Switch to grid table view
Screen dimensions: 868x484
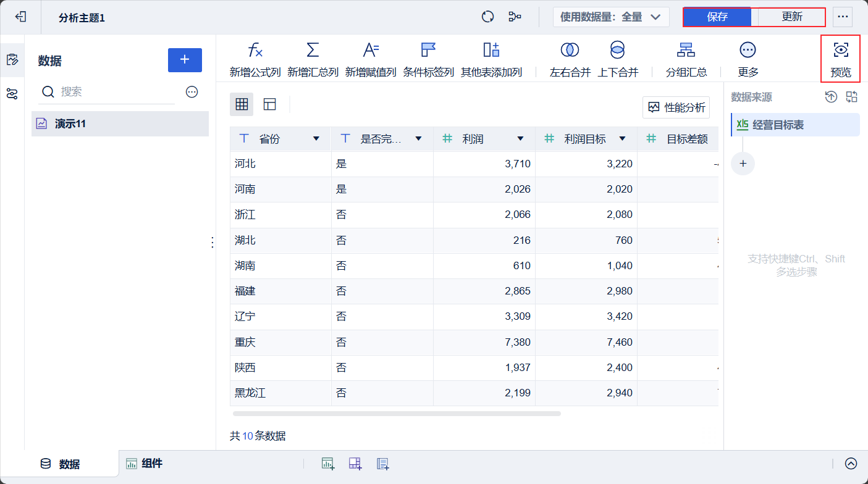coord(242,104)
